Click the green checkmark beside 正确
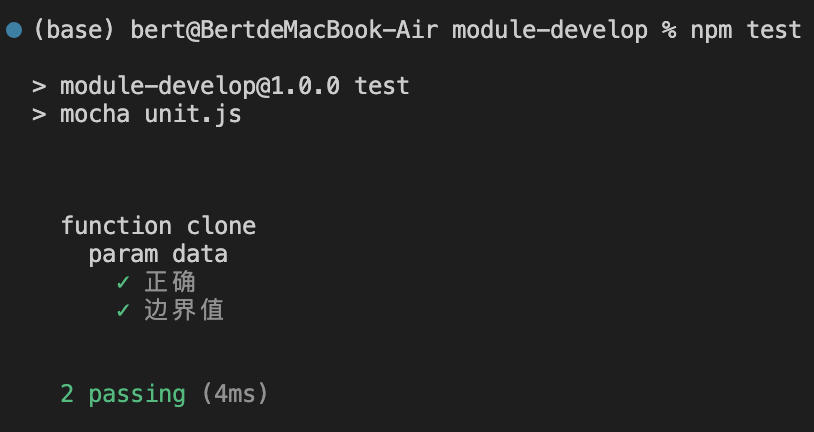 (123, 282)
